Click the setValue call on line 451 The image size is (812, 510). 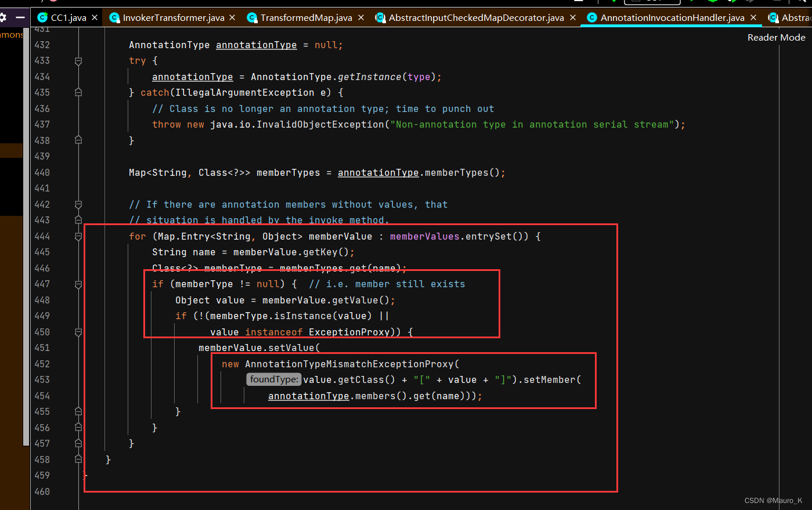(291, 348)
